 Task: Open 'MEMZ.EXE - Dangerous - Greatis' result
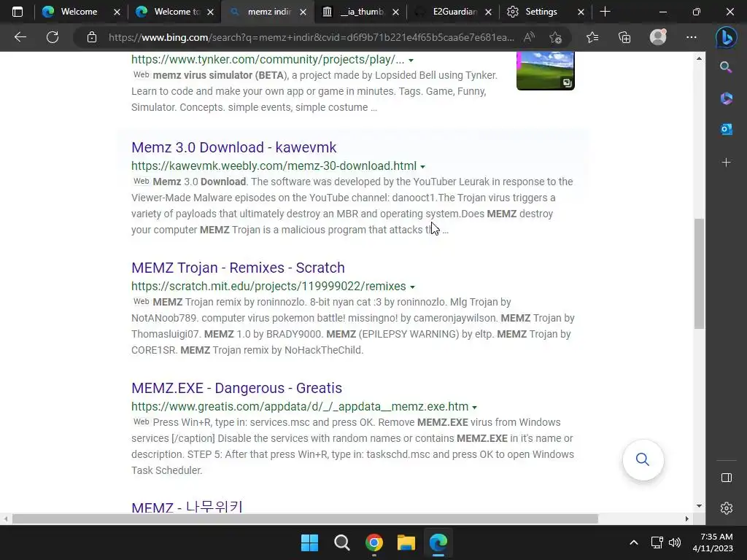point(237,388)
